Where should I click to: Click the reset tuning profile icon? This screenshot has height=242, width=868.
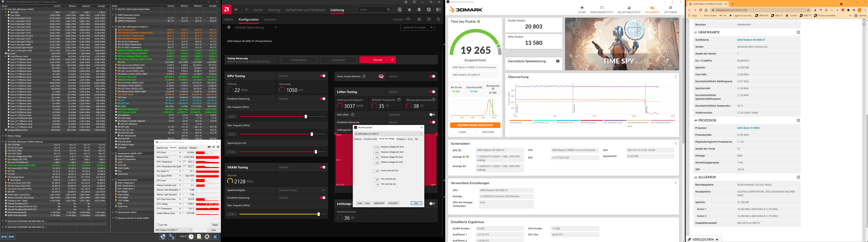point(438,19)
